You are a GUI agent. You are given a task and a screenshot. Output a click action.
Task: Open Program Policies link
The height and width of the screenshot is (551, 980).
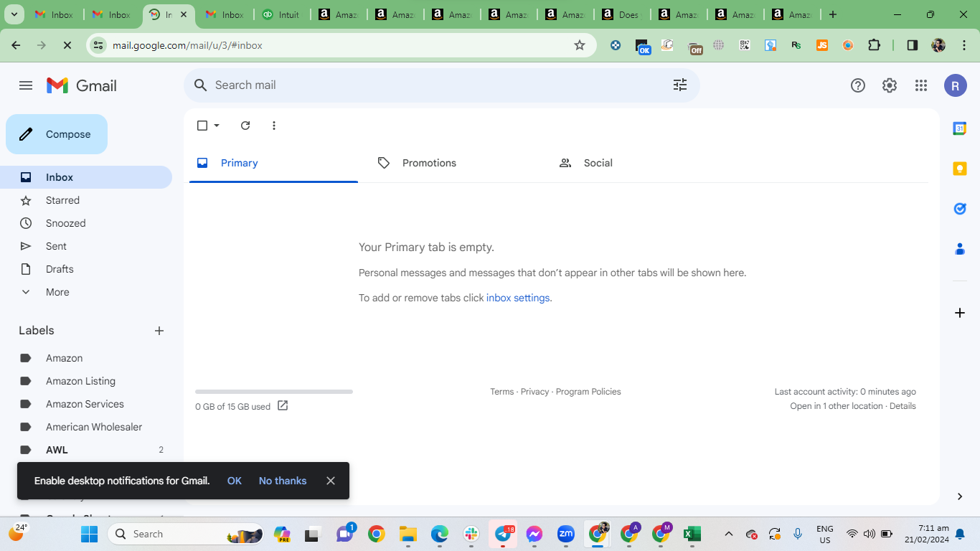[x=588, y=392]
